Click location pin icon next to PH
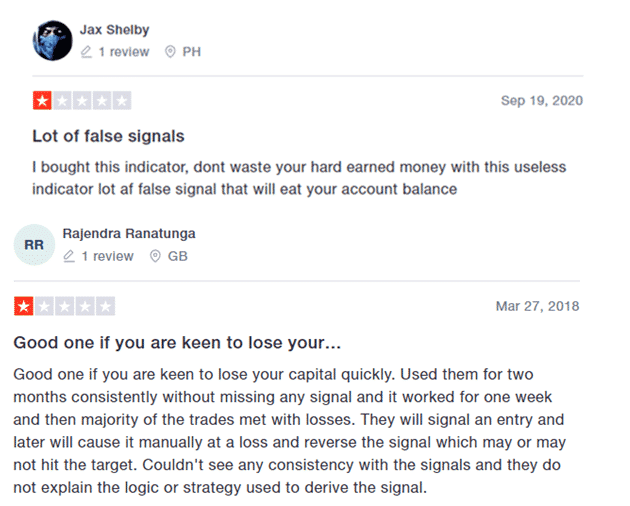Screen dimensions: 630x506 pos(170,52)
